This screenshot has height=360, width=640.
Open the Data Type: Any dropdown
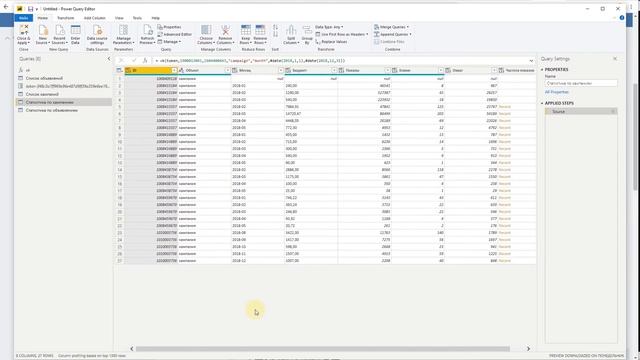coord(329,27)
